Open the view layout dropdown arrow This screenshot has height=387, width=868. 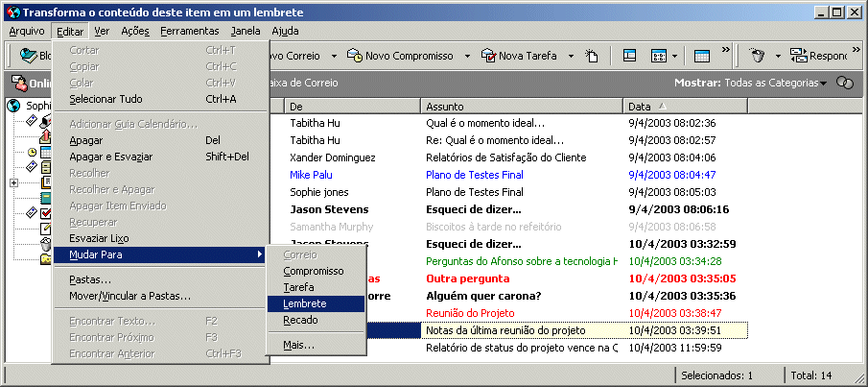point(674,56)
